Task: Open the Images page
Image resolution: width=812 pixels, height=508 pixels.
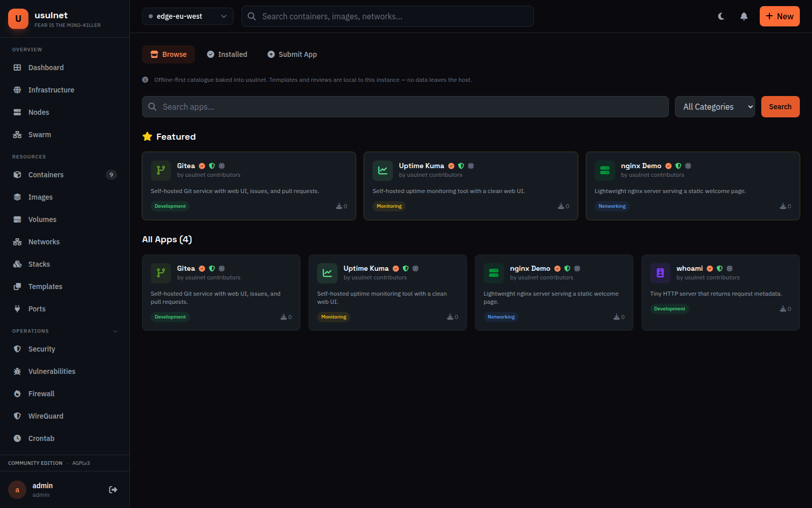Action: (x=64, y=197)
